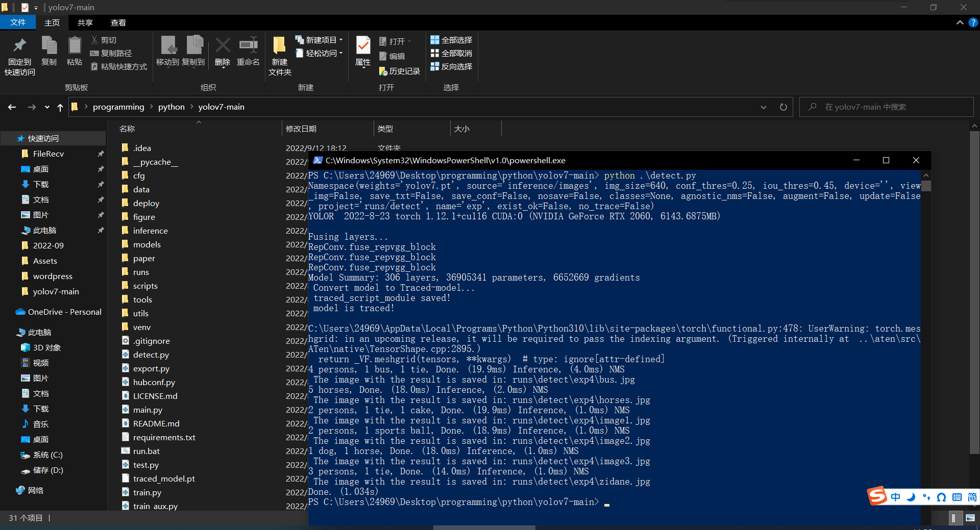Open the recent locations dropdown arrow

pyautogui.click(x=47, y=107)
